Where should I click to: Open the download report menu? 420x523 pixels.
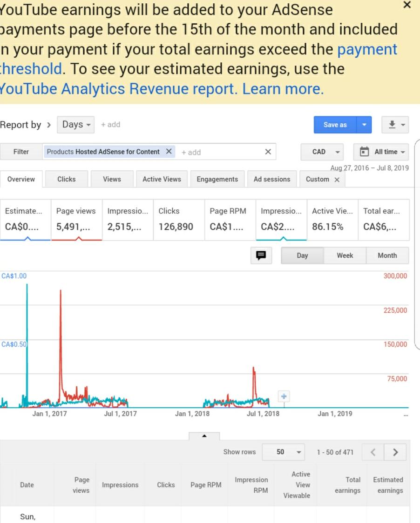coord(395,125)
